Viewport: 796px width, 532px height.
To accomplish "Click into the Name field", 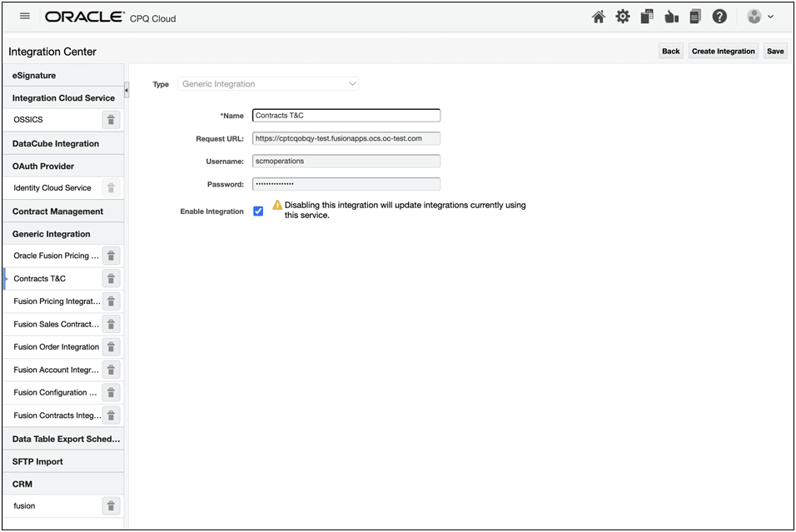I will click(346, 115).
